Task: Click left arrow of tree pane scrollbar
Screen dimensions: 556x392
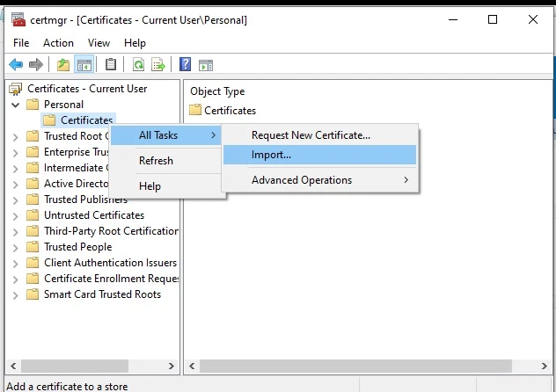Action: click(13, 366)
